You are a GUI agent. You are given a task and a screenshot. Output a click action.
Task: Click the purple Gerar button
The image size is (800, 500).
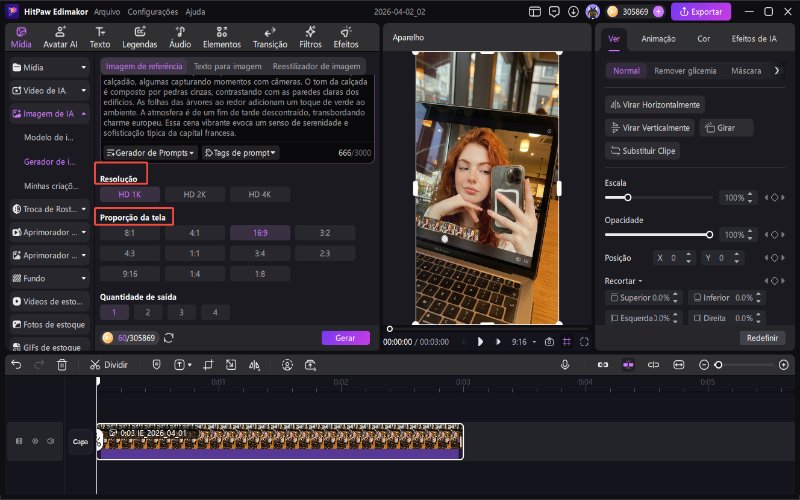[345, 338]
